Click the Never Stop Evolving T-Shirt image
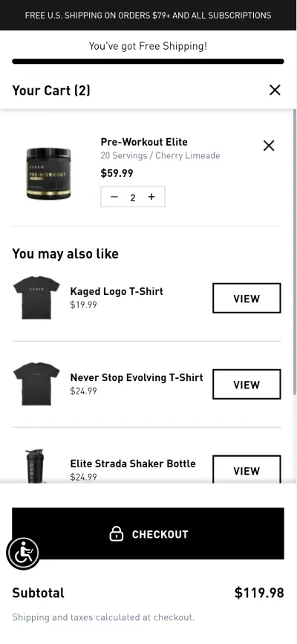This screenshot has width=297, height=644. [x=36, y=384]
